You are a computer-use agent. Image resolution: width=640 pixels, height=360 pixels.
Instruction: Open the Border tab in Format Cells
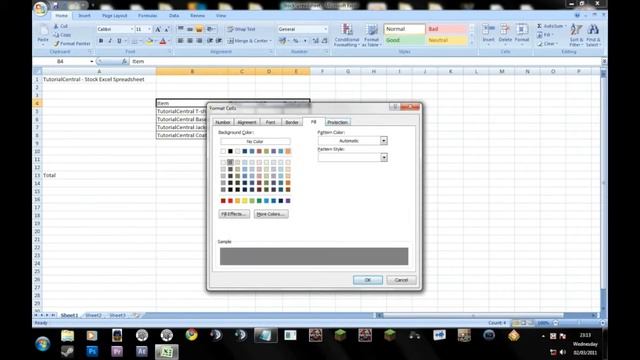(x=291, y=122)
